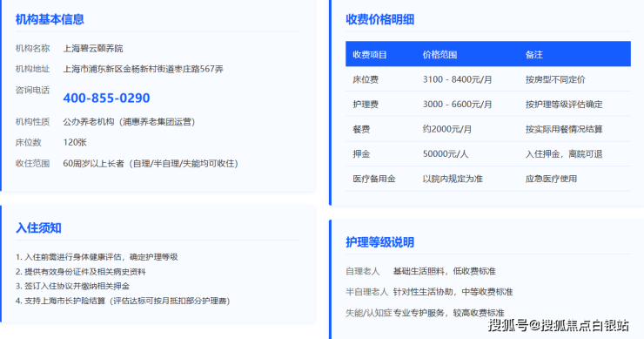The width and height of the screenshot is (644, 339).
Task: Click the remark 按护理等级评估确定
Action: 564,105
